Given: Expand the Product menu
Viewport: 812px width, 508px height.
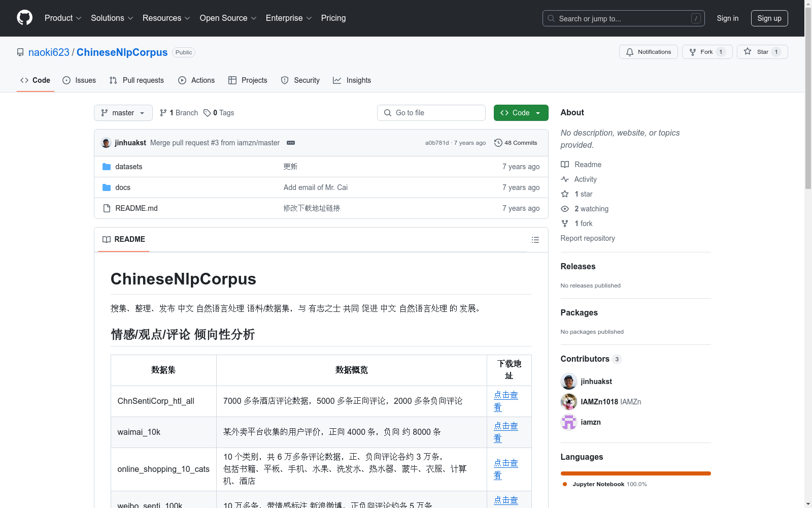Looking at the screenshot, I should pyautogui.click(x=63, y=18).
